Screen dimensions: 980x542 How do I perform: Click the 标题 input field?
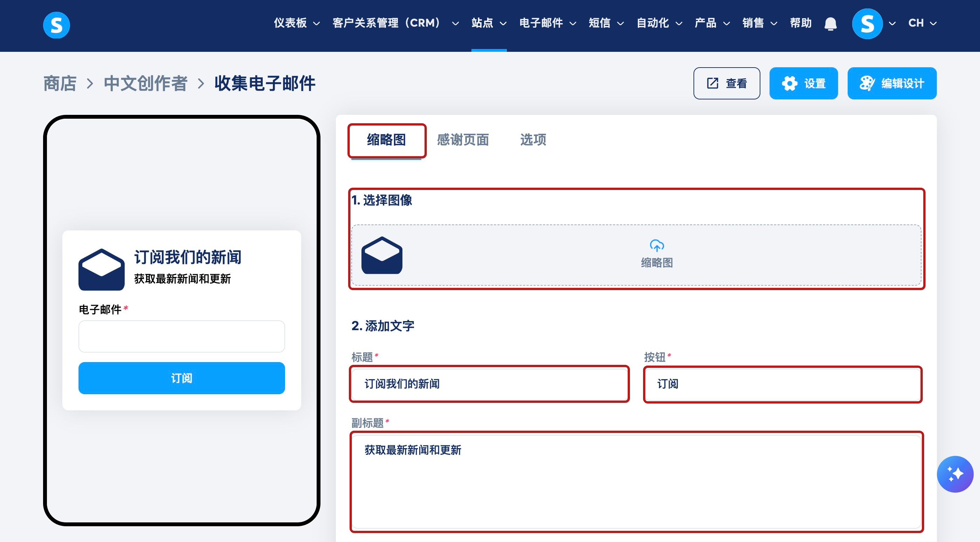(x=489, y=384)
